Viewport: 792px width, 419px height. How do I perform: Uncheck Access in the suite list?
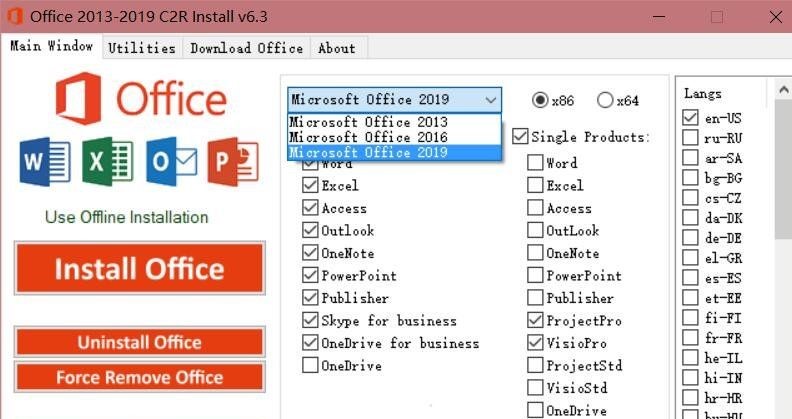pos(310,207)
